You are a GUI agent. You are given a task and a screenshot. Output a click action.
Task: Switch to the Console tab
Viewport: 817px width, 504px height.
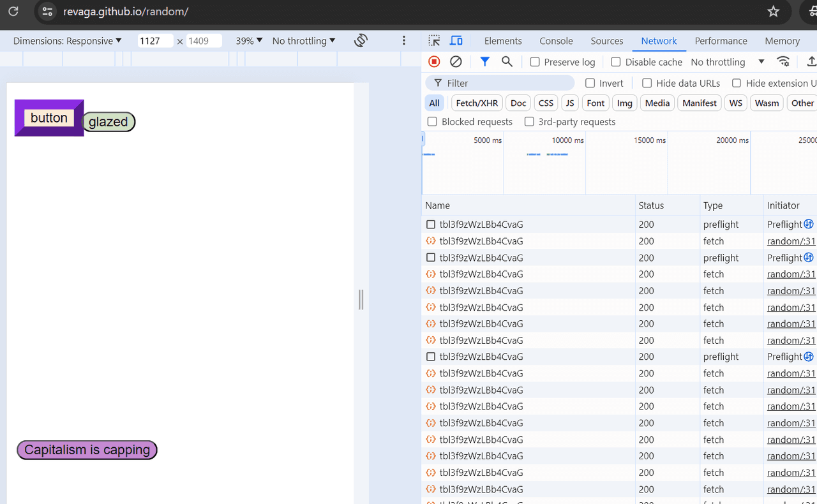click(556, 41)
